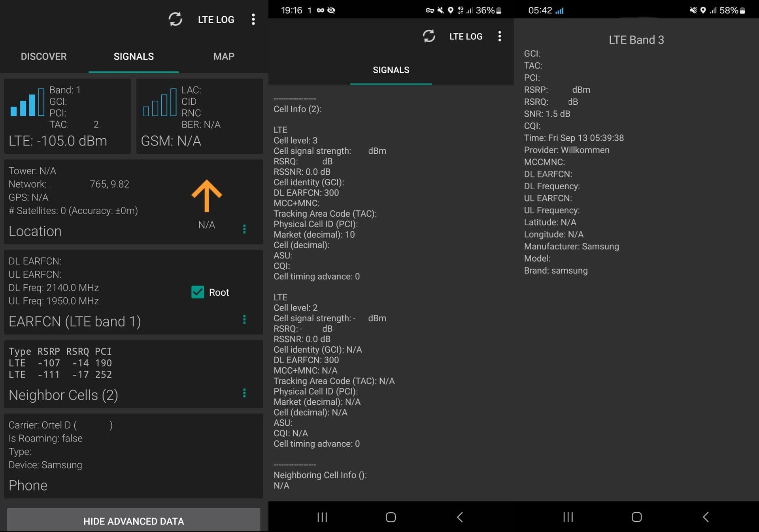759x532 pixels.
Task: Open the left panel's three-dot overflow menu
Action: click(253, 19)
